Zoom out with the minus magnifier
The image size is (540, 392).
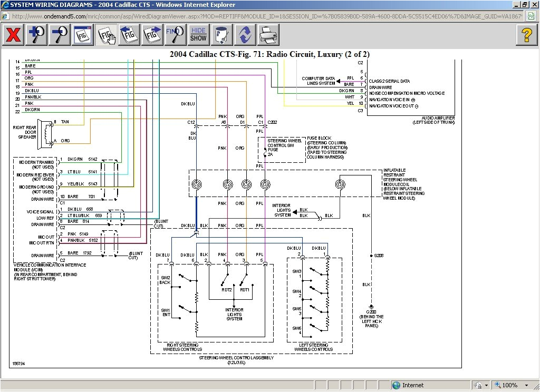click(x=60, y=35)
